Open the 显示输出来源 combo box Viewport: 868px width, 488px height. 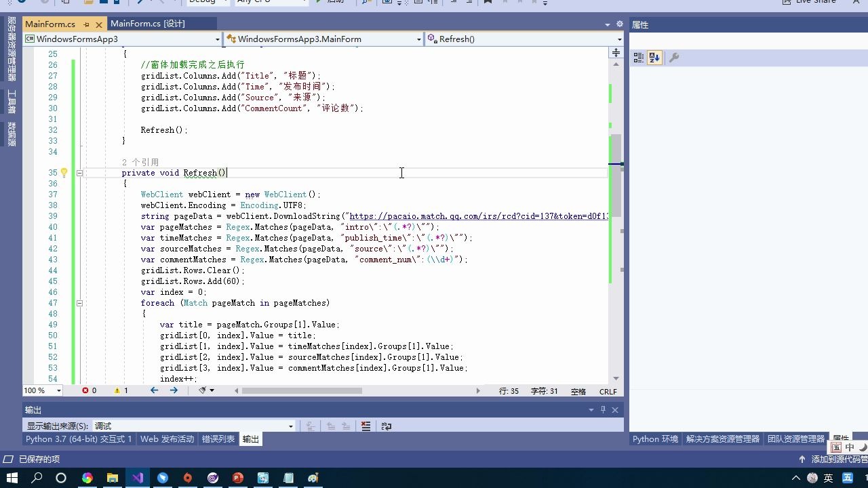coord(195,426)
